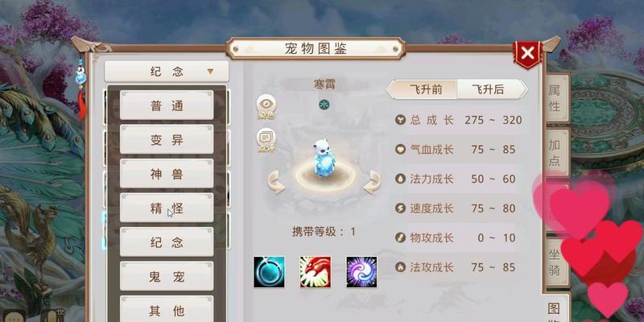
Task: Click the eye-shaped 染色 dye preview icon
Action: [x=266, y=107]
